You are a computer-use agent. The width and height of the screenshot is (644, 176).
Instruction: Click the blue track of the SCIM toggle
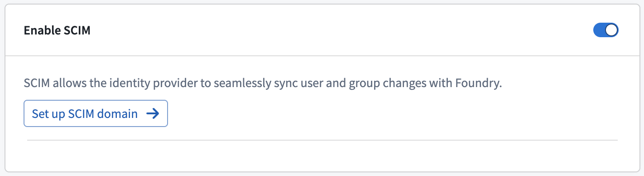(599, 30)
